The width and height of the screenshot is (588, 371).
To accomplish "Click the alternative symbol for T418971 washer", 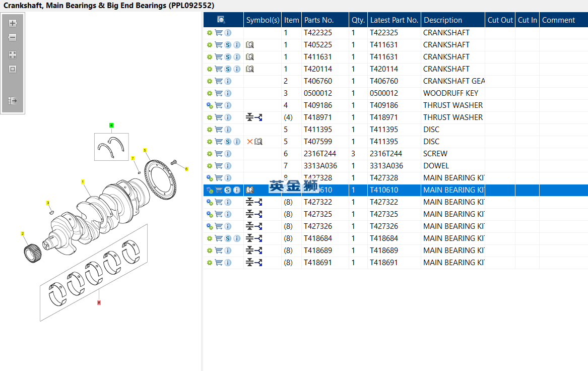I will (254, 117).
